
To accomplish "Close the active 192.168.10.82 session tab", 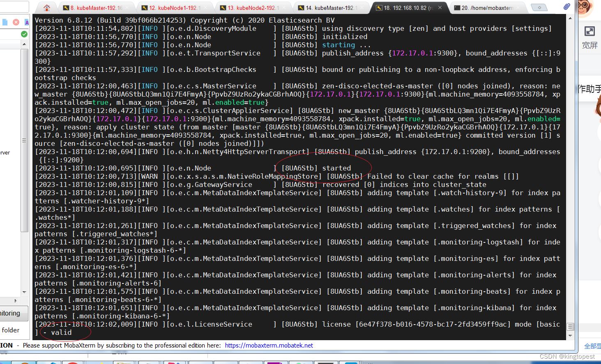I will pyautogui.click(x=440, y=7).
